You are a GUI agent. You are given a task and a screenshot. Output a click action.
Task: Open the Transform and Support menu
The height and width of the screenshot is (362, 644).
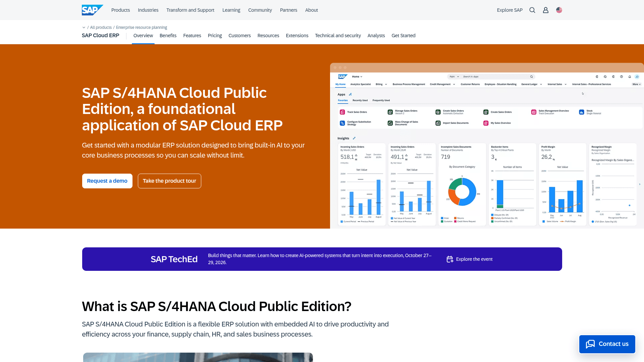pyautogui.click(x=190, y=10)
